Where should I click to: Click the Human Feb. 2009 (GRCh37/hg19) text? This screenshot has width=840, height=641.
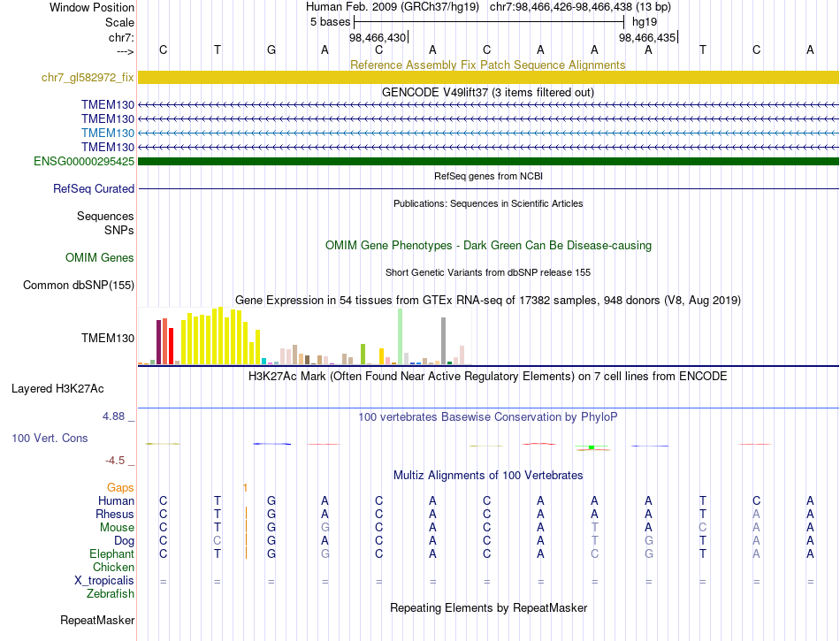tap(392, 7)
